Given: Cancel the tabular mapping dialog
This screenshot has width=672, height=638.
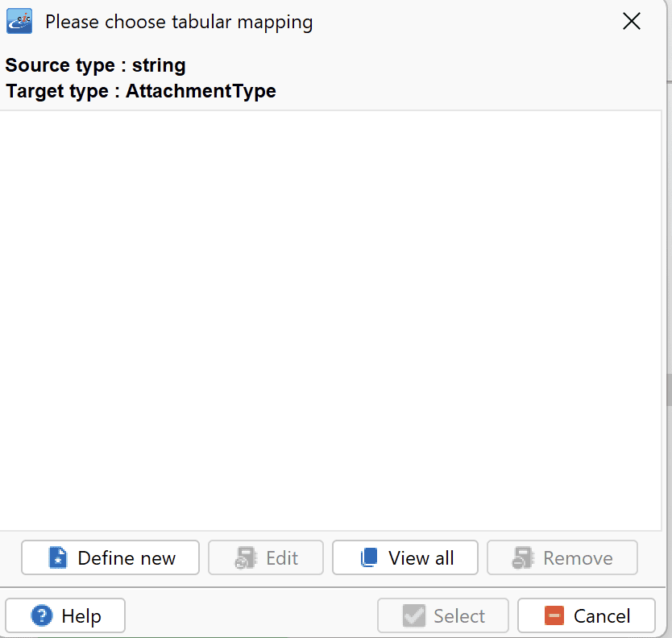Looking at the screenshot, I should tap(587, 615).
